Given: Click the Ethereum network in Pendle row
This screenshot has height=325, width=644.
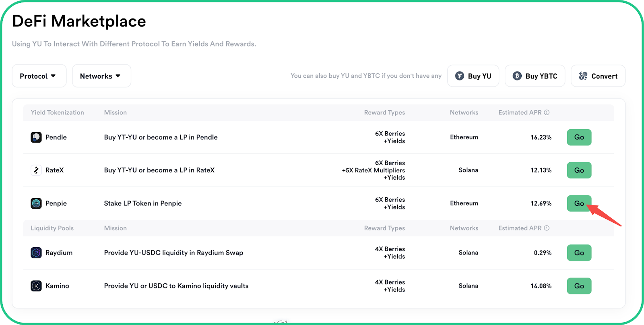Looking at the screenshot, I should click(464, 137).
